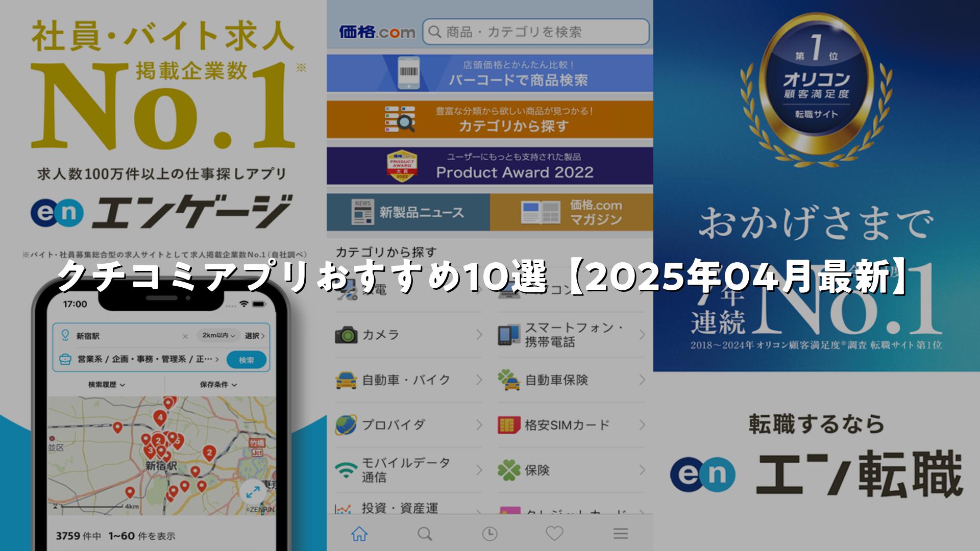Viewport: 980px width, 551px height.
Task: Clear 新宿駅 with the x icon
Action: [185, 336]
